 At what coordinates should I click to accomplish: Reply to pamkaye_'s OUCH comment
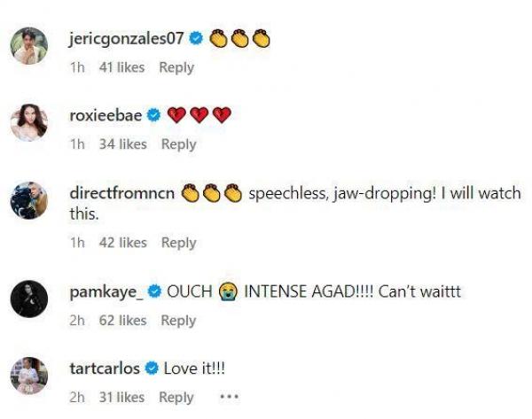point(178,321)
